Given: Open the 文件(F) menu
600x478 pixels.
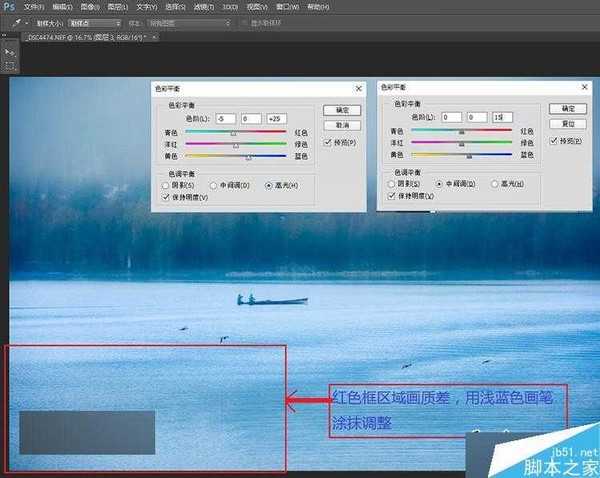Looking at the screenshot, I should 34,7.
